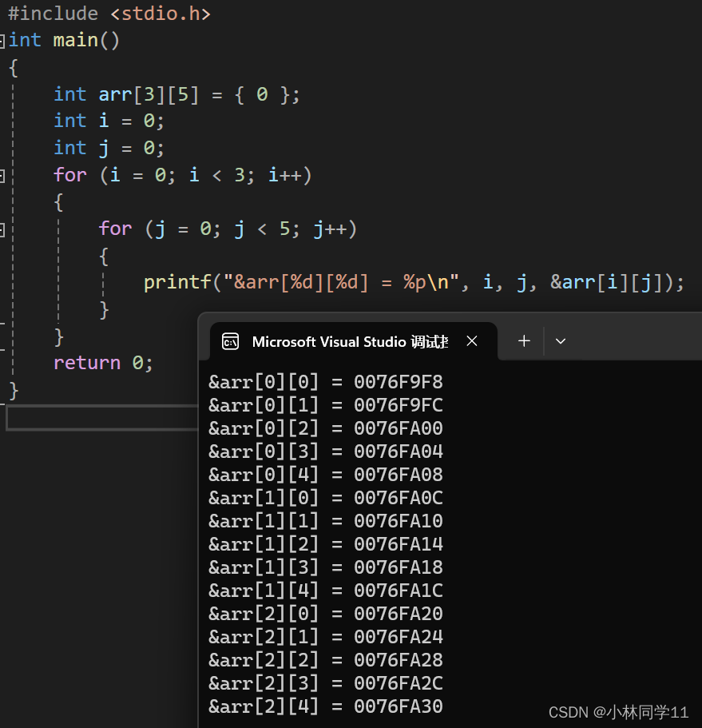The image size is (702, 728).
Task: Click output line &arr[0][2] = 0076FA00
Action: point(326,428)
